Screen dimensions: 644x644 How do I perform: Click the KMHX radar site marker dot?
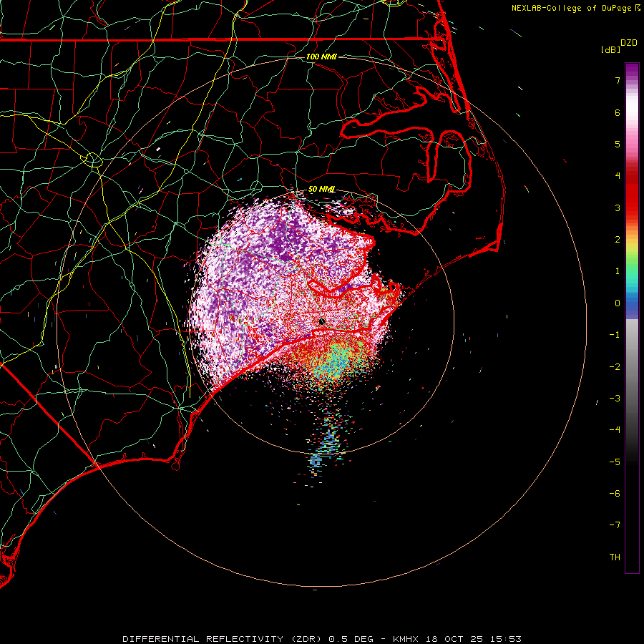[322, 321]
